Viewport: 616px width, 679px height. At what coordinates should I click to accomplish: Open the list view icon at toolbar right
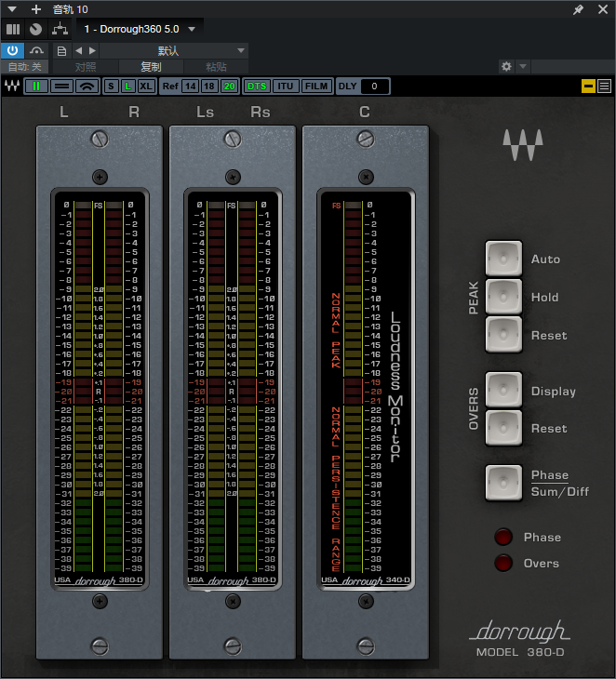point(604,87)
